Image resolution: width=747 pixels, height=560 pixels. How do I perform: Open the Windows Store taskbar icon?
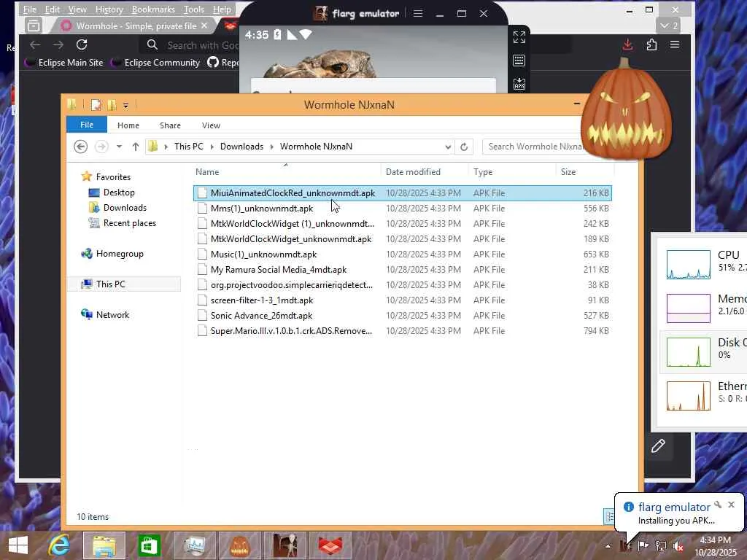click(x=149, y=545)
